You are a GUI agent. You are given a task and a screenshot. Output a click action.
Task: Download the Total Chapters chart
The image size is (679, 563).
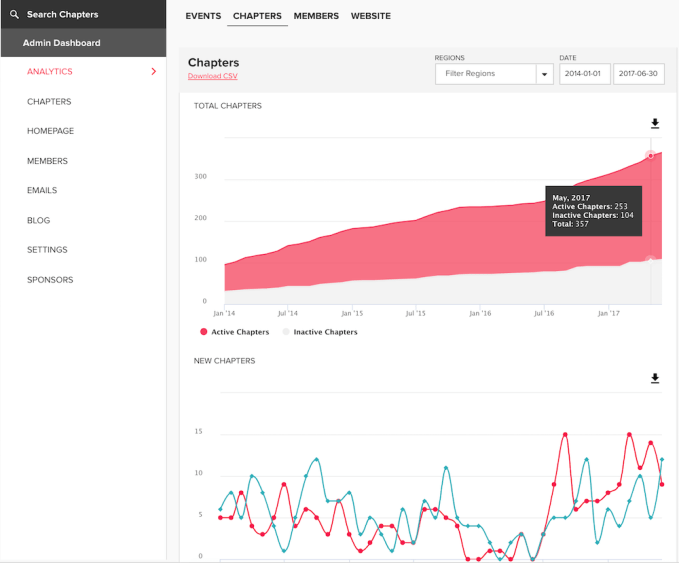[655, 124]
